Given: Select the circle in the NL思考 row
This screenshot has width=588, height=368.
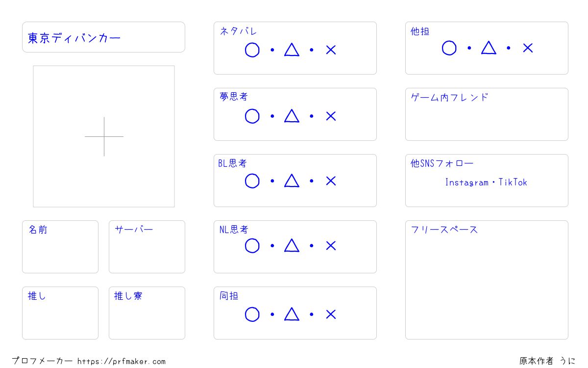Looking at the screenshot, I should pos(252,246).
